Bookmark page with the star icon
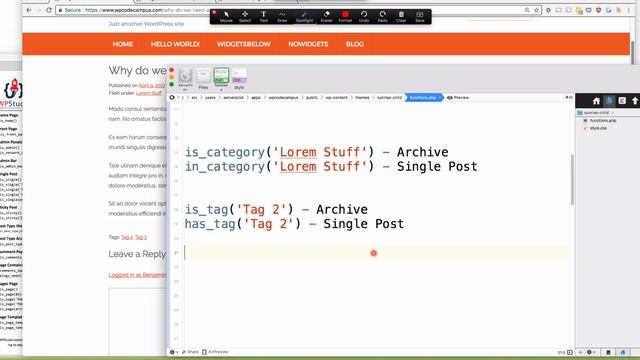The height and width of the screenshot is (360, 640). point(536,10)
